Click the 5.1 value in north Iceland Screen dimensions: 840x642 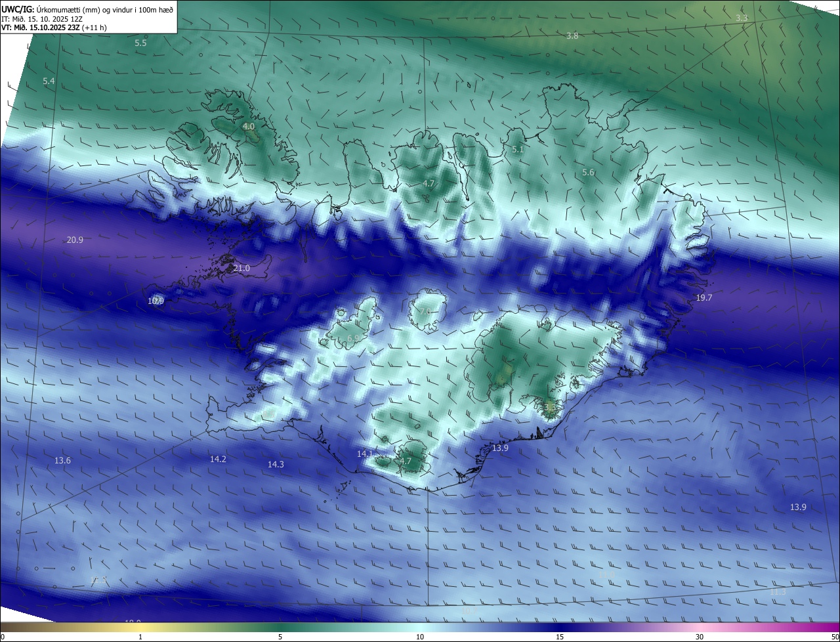click(518, 150)
